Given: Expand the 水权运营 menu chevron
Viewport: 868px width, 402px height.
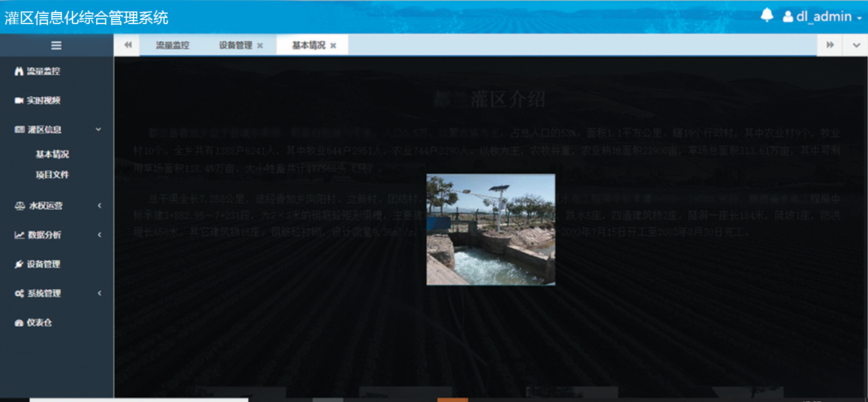Looking at the screenshot, I should pyautogui.click(x=99, y=206).
